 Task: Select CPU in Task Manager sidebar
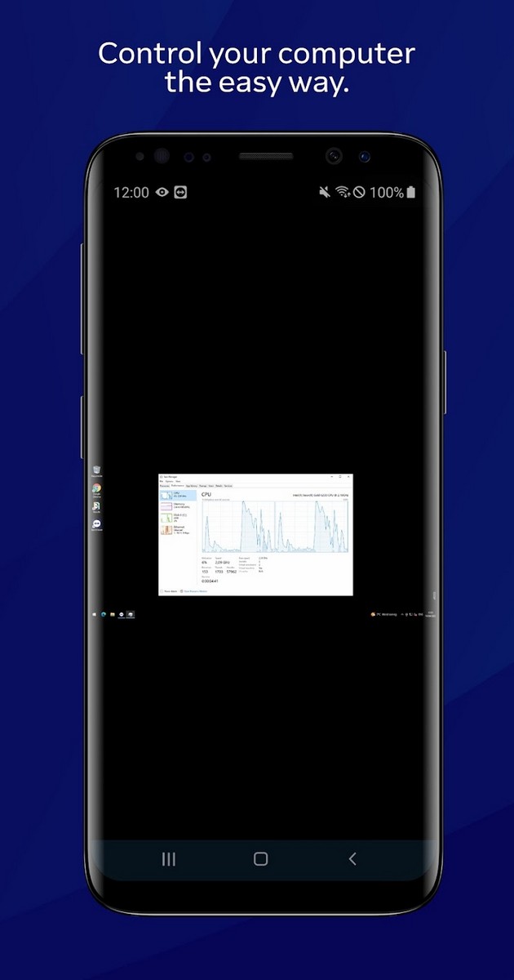tap(178, 495)
